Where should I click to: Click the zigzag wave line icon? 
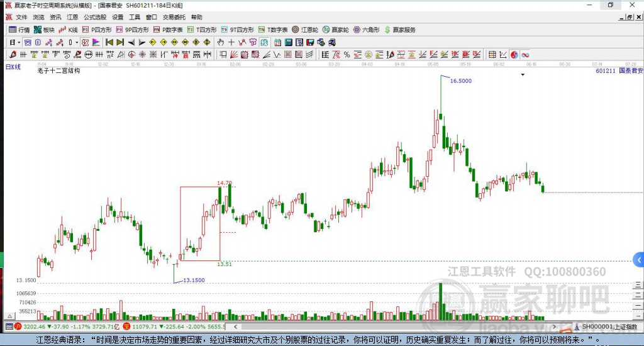277,54
